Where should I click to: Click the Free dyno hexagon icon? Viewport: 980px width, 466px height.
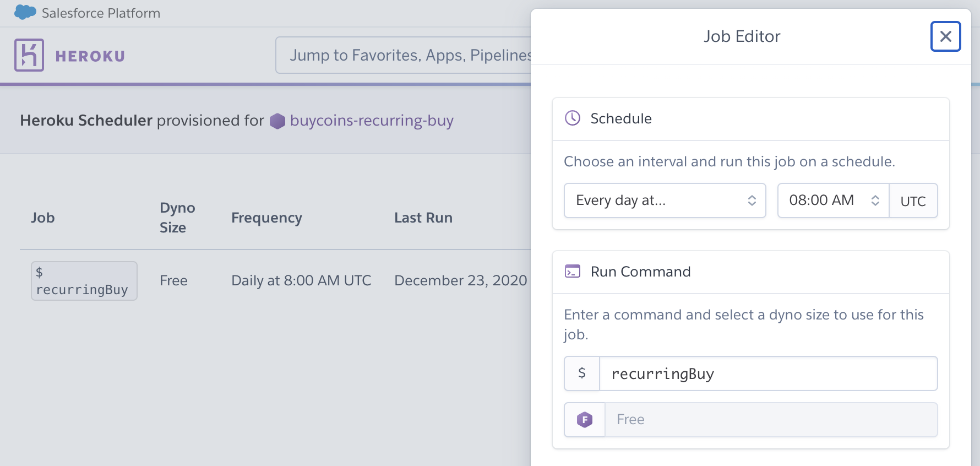click(585, 420)
